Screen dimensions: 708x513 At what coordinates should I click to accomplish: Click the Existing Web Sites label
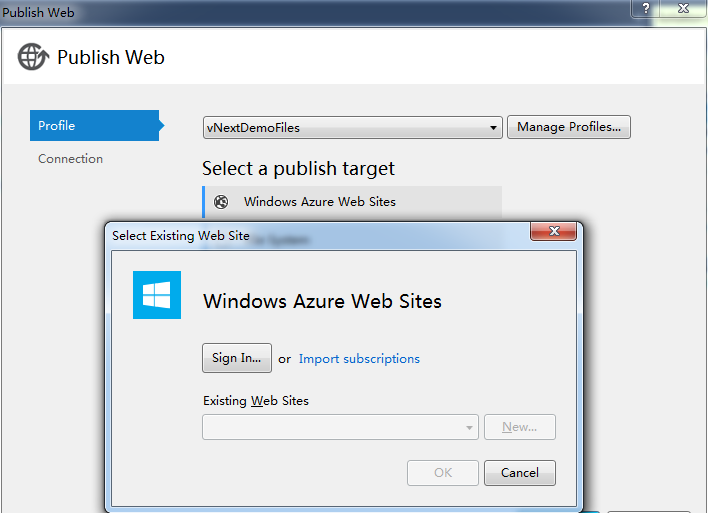click(x=256, y=401)
